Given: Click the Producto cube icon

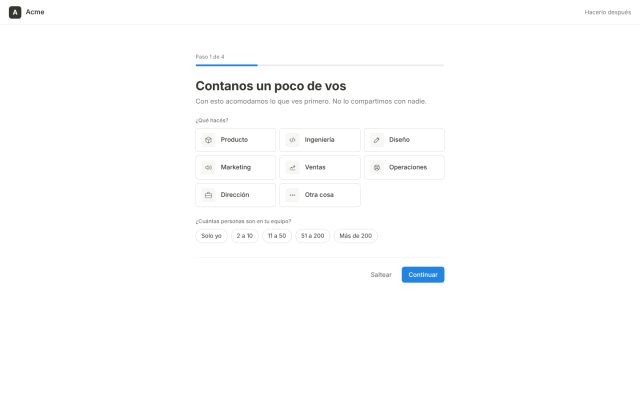Looking at the screenshot, I should tap(208, 140).
